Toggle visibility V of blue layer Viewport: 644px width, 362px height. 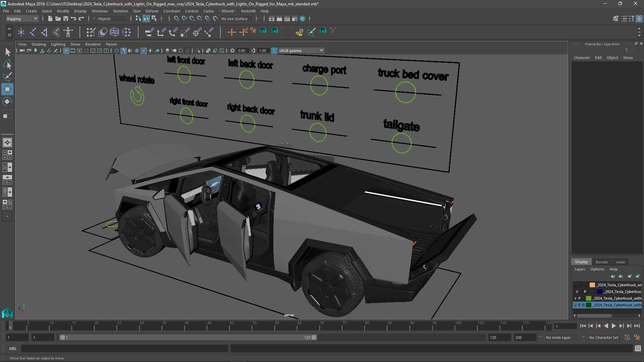point(577,292)
